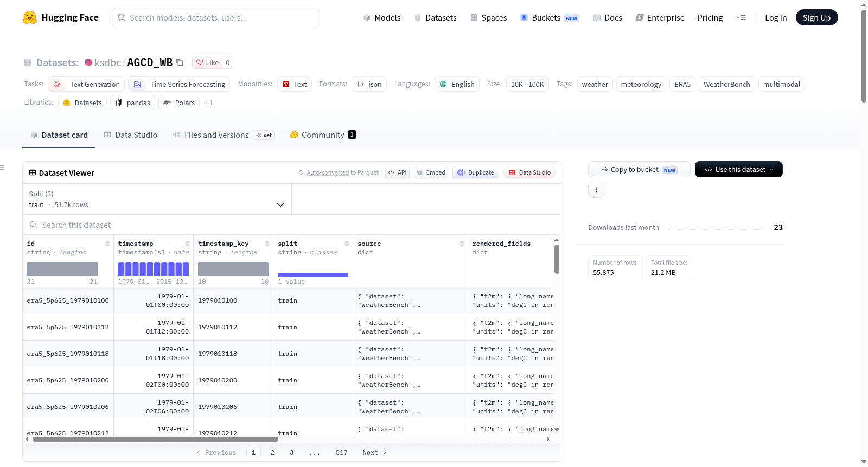Click the ERA5 tag
Viewport: 868px width, 467px height.
(682, 84)
